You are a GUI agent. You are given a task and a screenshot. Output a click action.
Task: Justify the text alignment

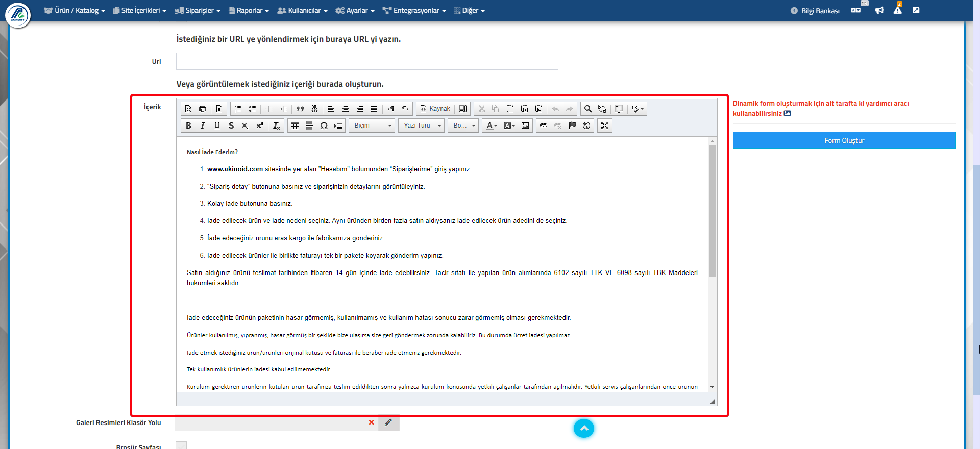pyautogui.click(x=374, y=109)
